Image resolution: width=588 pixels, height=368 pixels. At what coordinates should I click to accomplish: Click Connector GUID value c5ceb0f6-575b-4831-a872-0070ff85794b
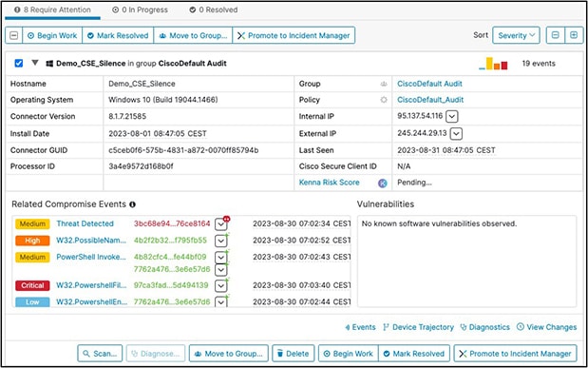click(183, 150)
